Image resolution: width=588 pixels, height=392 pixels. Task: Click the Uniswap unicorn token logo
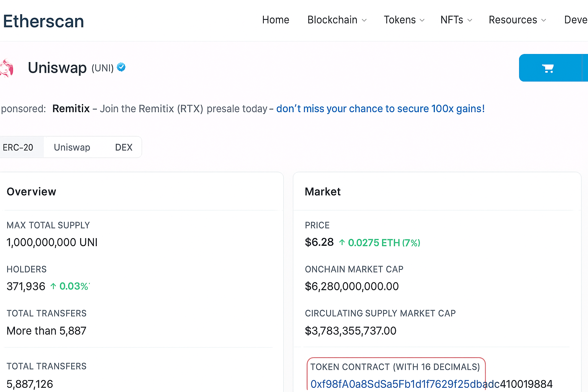pos(7,68)
